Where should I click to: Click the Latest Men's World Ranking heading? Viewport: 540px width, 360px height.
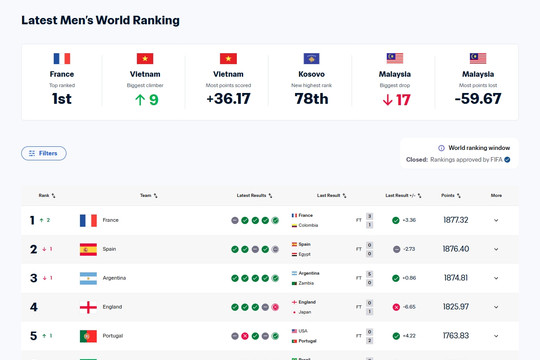(x=100, y=20)
